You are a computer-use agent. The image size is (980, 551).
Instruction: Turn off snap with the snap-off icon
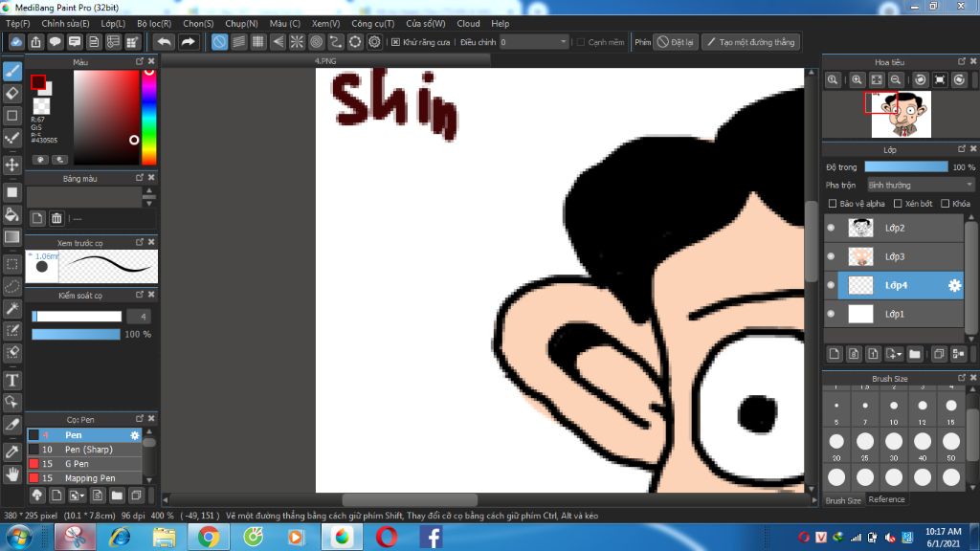[x=219, y=42]
